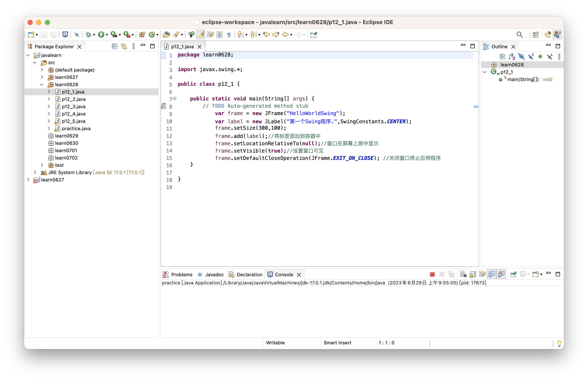Click the tip lightbulb in status bar

point(559,343)
